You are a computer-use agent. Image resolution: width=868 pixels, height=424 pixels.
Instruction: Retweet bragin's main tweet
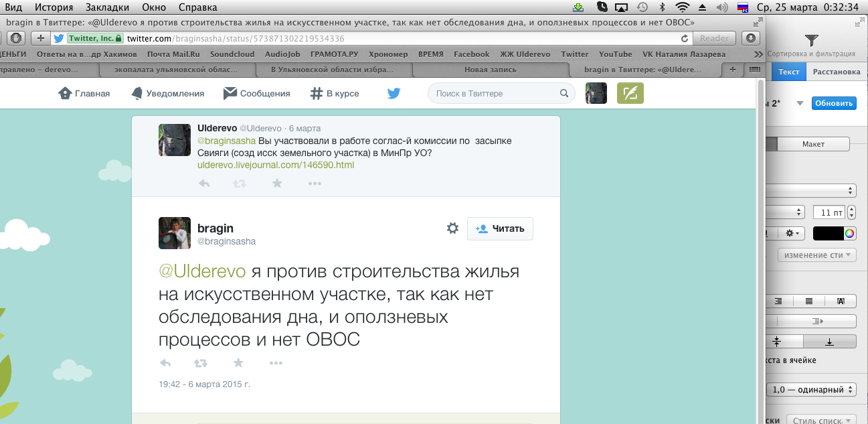201,363
